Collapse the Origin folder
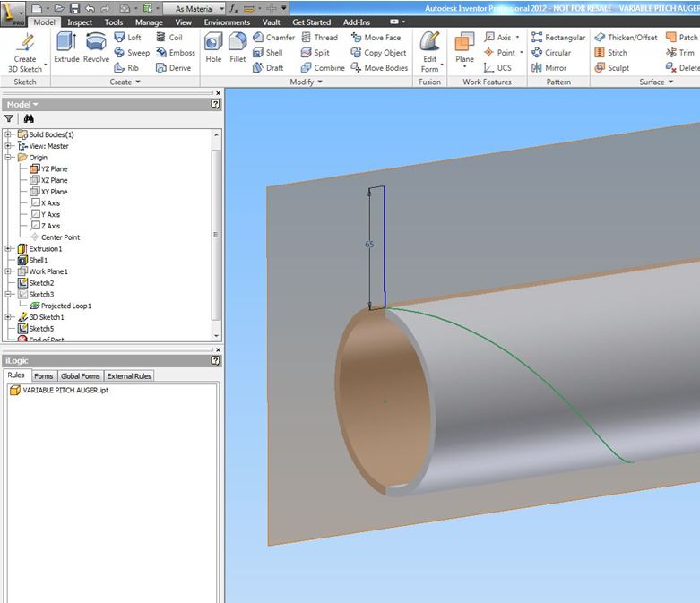This screenshot has width=700, height=603. point(8,158)
